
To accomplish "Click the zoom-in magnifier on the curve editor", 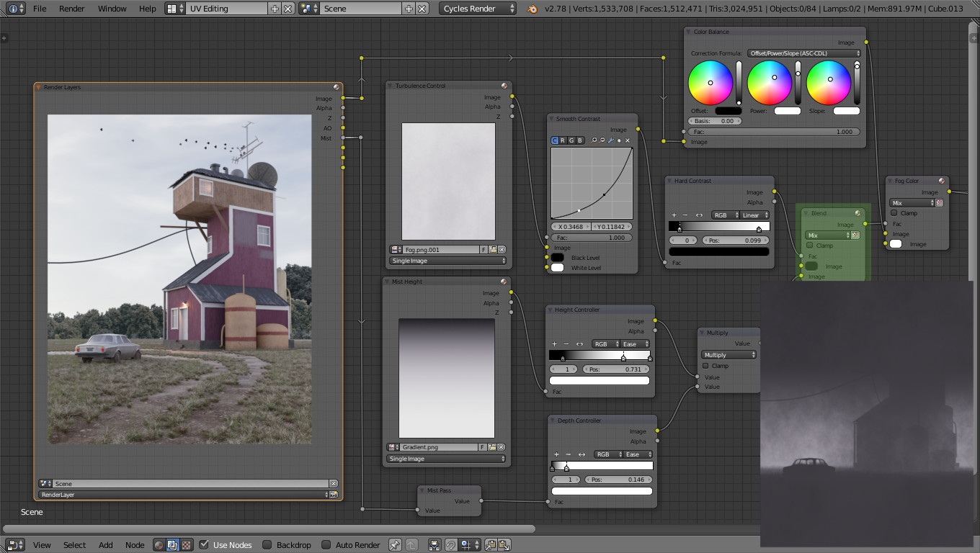I will point(594,140).
